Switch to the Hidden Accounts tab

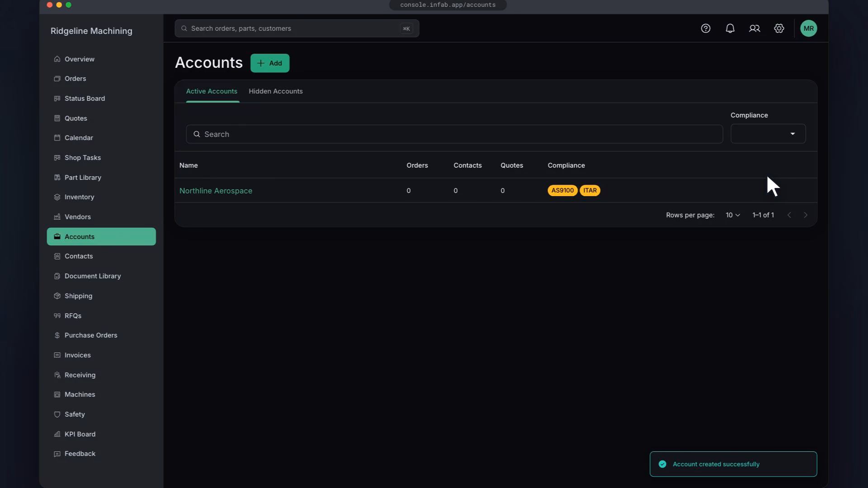pyautogui.click(x=276, y=91)
